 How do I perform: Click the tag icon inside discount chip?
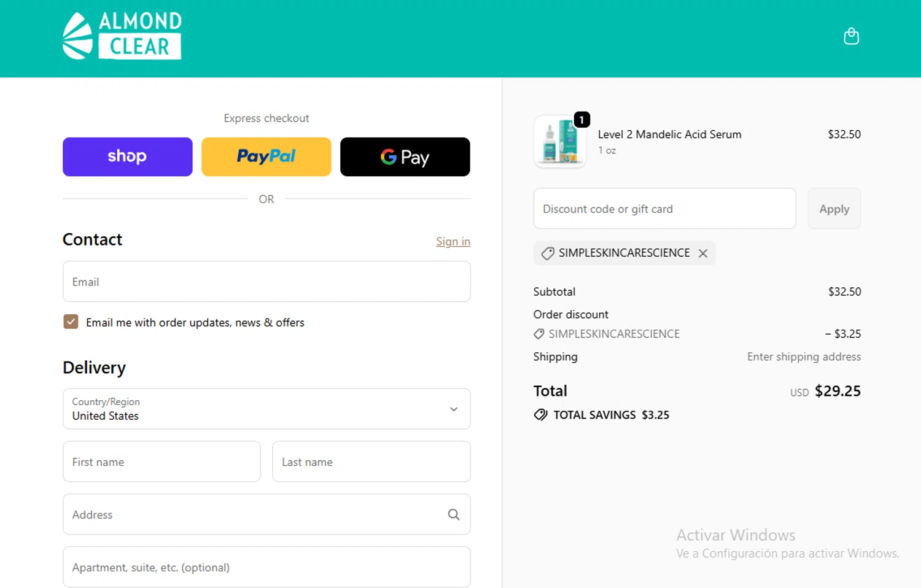click(x=548, y=253)
